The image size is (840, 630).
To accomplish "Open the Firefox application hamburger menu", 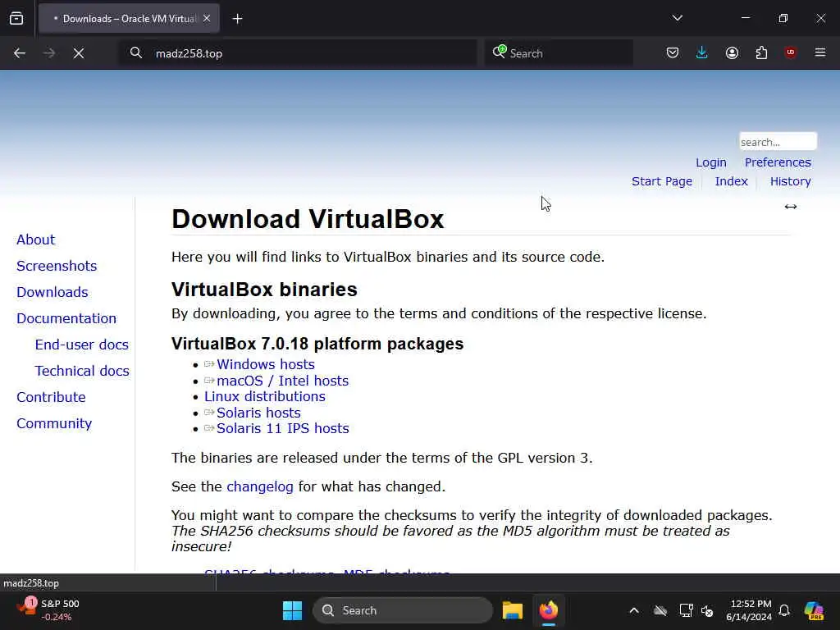I will pyautogui.click(x=820, y=52).
